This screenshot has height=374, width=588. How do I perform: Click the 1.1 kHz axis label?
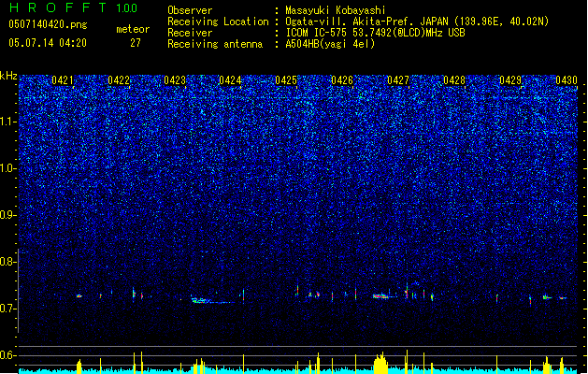8,122
